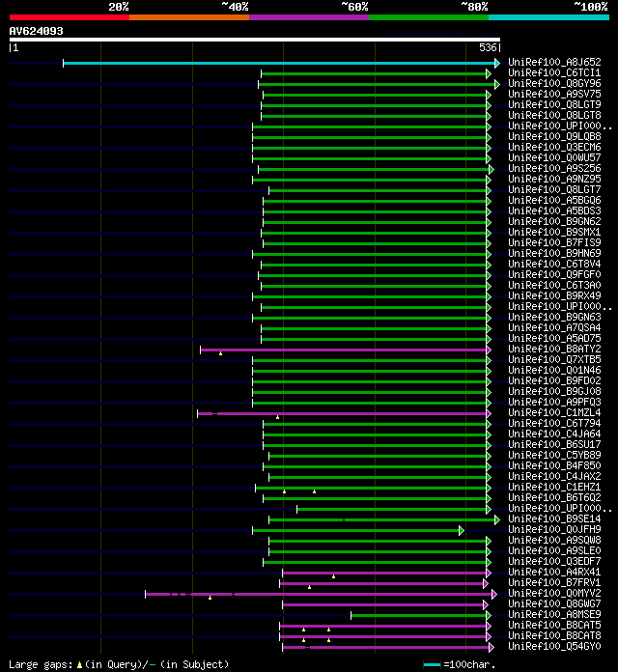Image resolution: width=618 pixels, height=672 pixels.
Task: Select the UniRef100_Q3EDF7 entry
Action: pyautogui.click(x=554, y=561)
